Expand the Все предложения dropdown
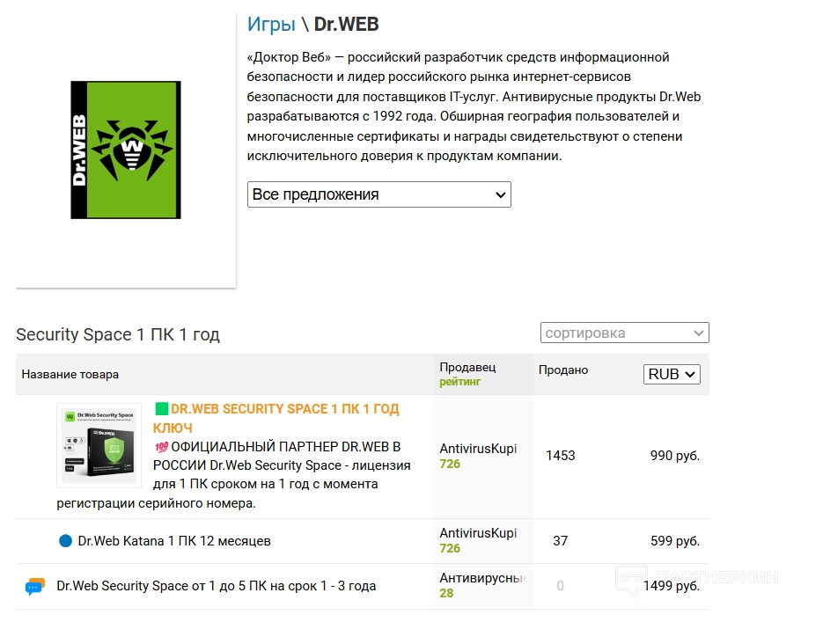 point(379,194)
